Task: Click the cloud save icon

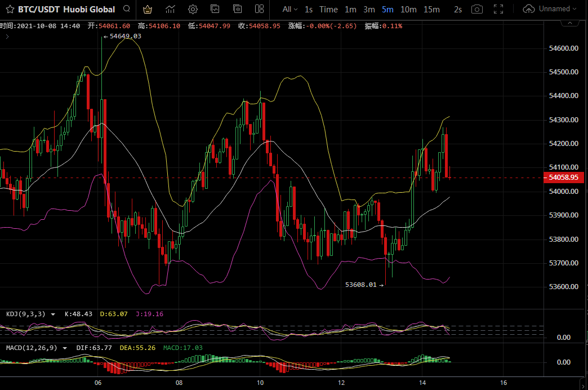Action: (x=529, y=8)
